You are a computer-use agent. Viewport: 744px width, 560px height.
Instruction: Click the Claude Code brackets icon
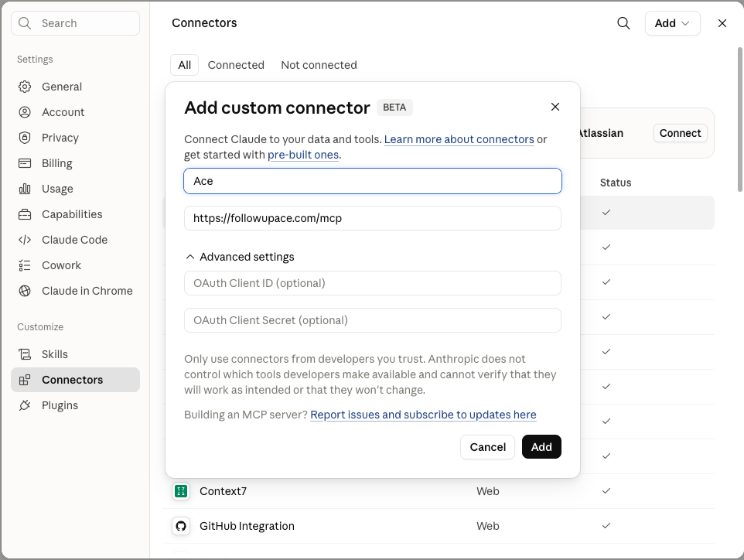[25, 240]
